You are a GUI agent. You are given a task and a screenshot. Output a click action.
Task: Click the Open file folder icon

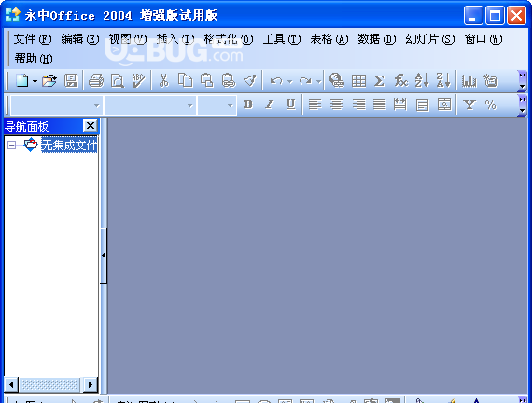[49, 81]
